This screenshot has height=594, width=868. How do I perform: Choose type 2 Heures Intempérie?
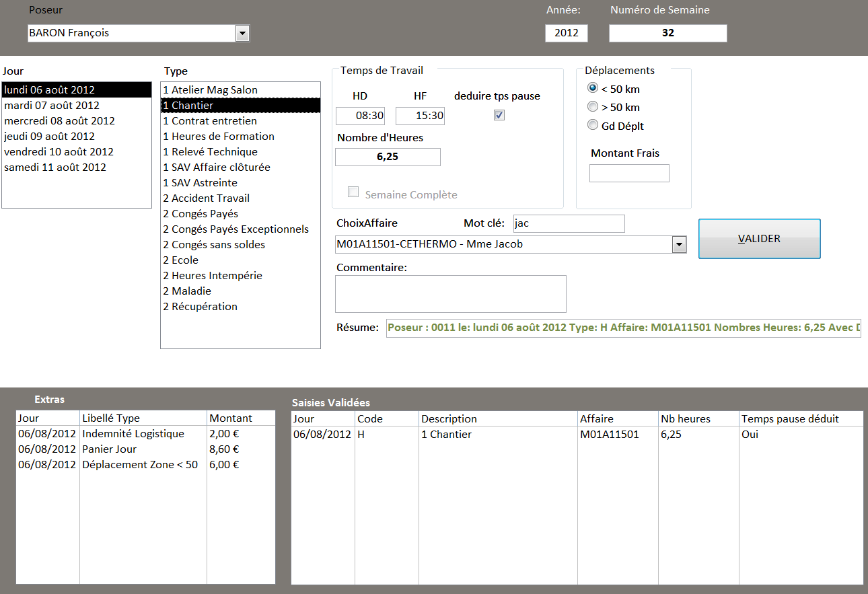click(x=240, y=276)
